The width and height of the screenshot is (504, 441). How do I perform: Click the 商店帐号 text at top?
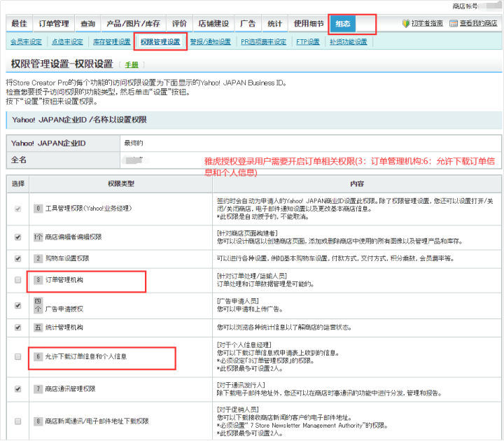[465, 6]
